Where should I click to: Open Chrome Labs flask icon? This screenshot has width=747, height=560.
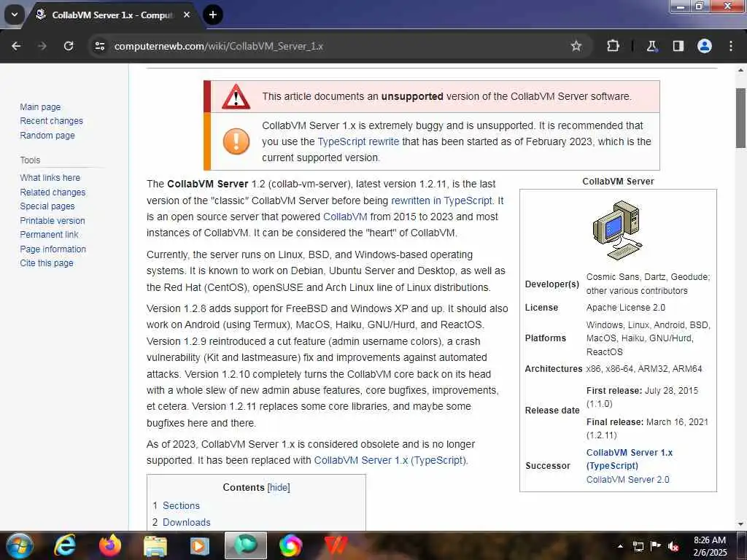pyautogui.click(x=651, y=46)
